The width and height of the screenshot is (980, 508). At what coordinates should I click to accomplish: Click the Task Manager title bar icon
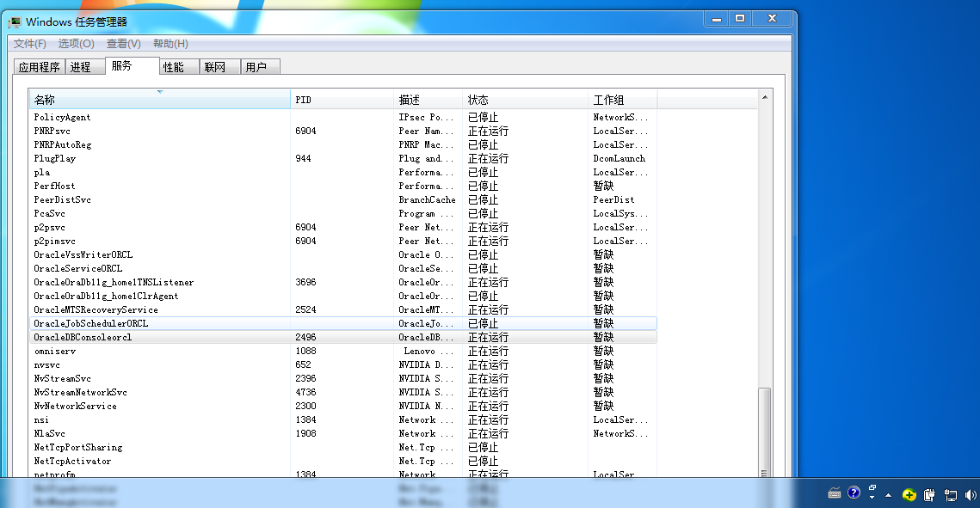click(15, 22)
